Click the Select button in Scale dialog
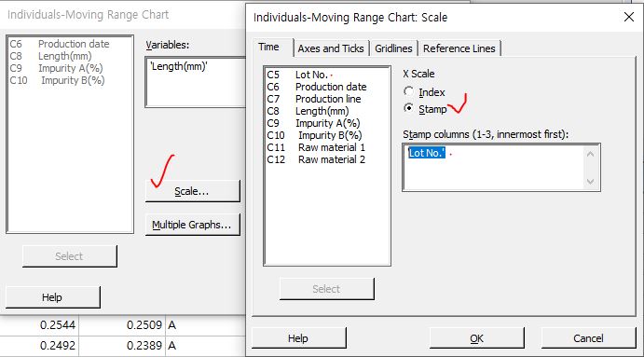 pos(326,289)
